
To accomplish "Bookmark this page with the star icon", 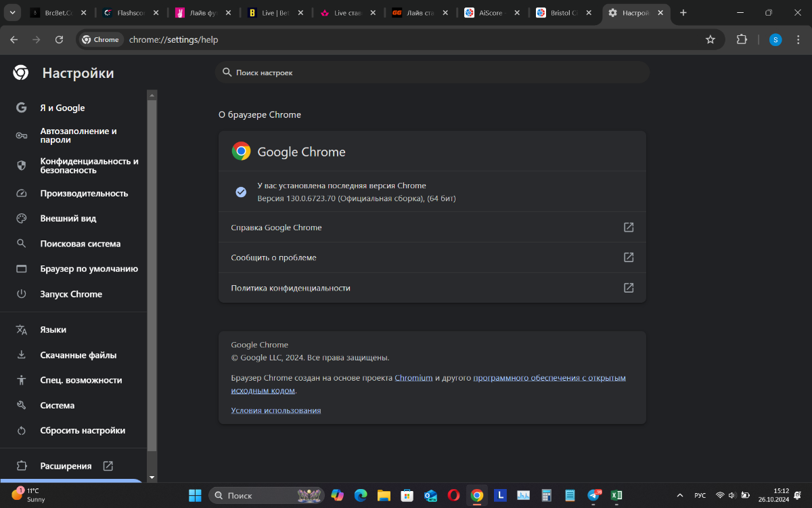I will (710, 39).
